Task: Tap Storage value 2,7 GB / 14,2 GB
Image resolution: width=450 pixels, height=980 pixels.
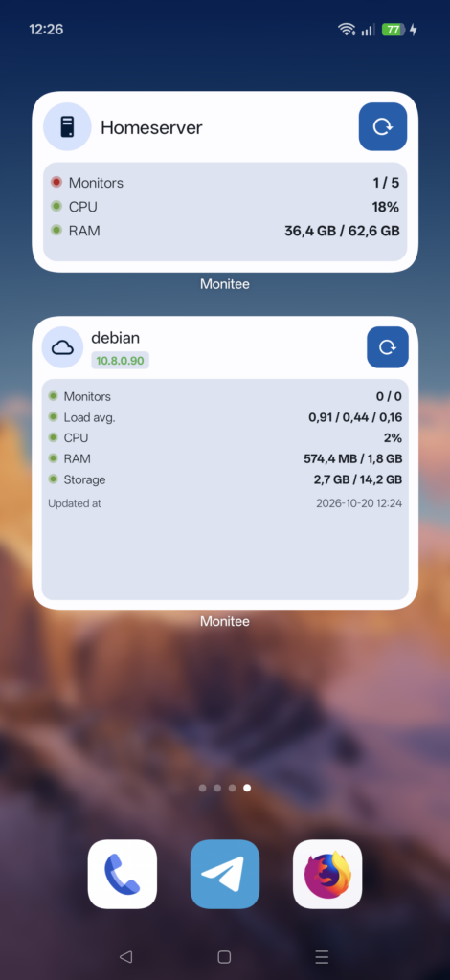Action: tap(357, 479)
